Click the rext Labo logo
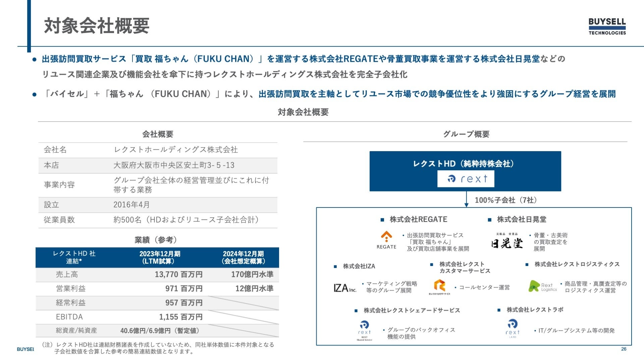 [x=512, y=328]
